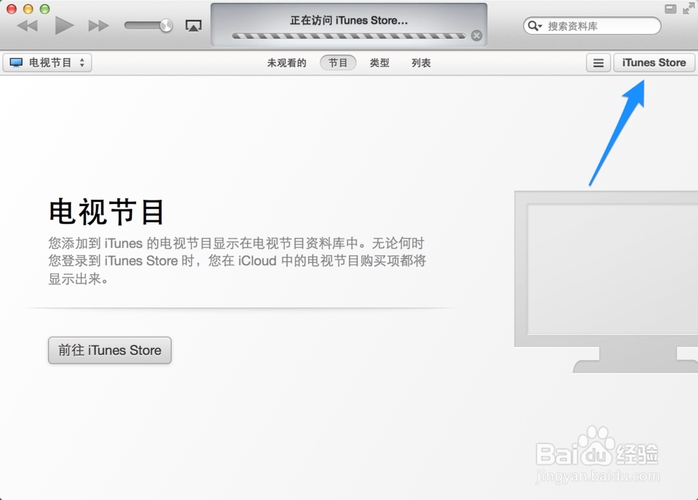Image resolution: width=698 pixels, height=500 pixels.
Task: Open the 电视节目 library selector dropdown
Action: point(47,63)
